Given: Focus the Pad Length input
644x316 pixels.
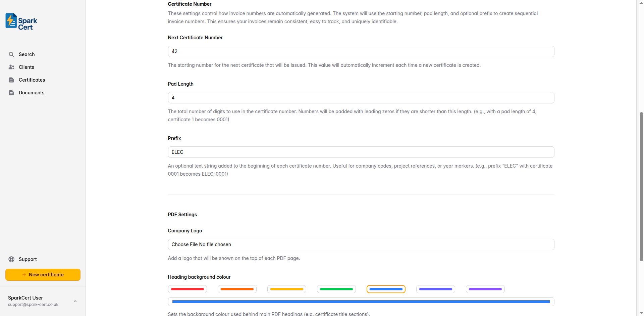Looking at the screenshot, I should tap(361, 98).
